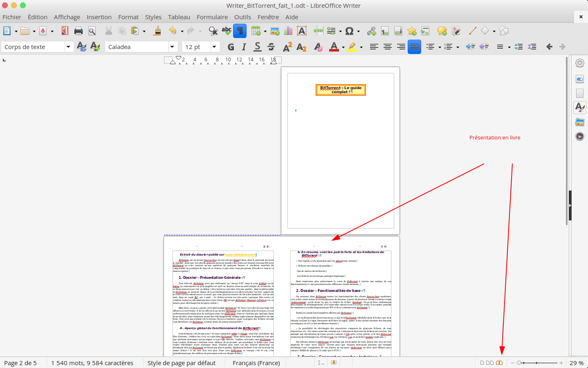Image resolution: width=588 pixels, height=368 pixels.
Task: Click the Insert hyperlink icon
Action: pos(371,31)
